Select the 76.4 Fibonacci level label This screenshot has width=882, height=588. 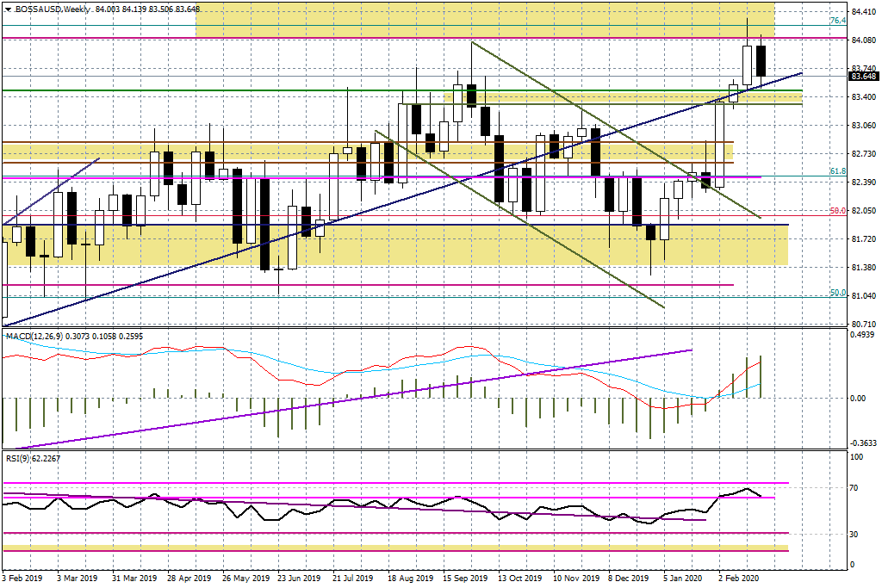pos(837,21)
